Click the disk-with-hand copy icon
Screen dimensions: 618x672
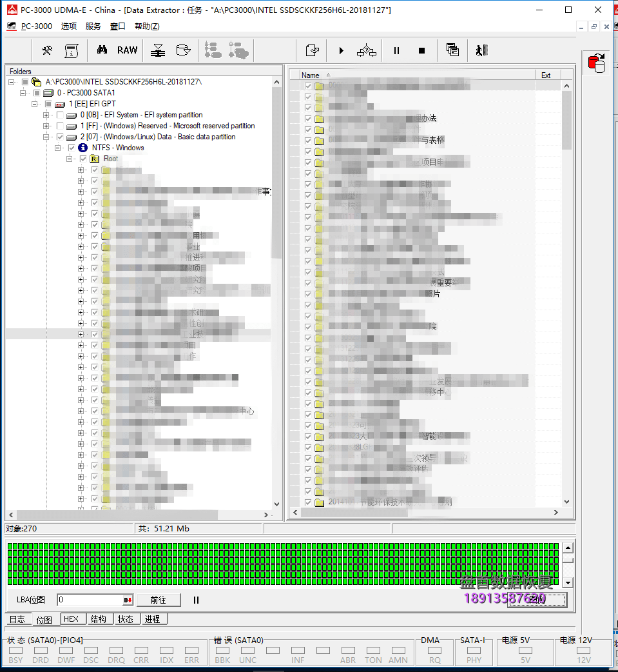click(x=183, y=50)
